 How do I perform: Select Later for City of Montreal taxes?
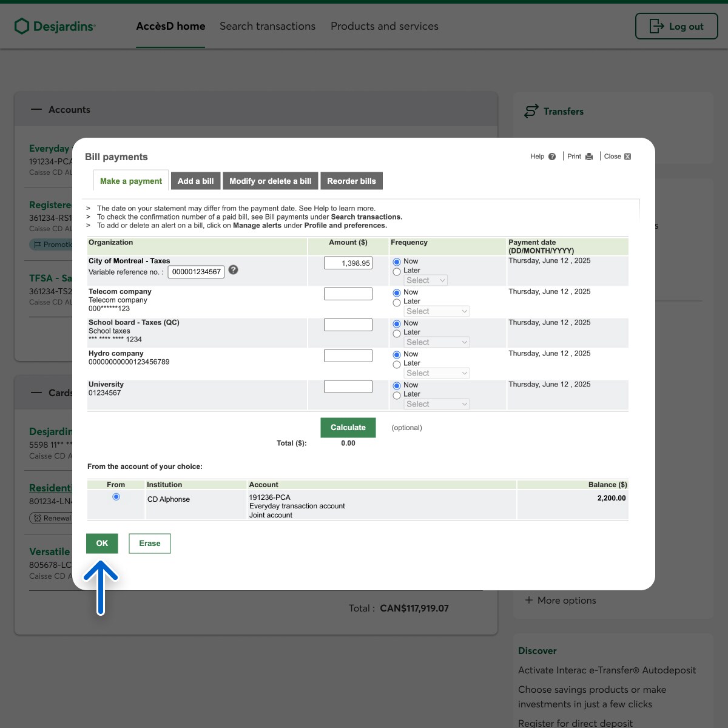pyautogui.click(x=397, y=272)
